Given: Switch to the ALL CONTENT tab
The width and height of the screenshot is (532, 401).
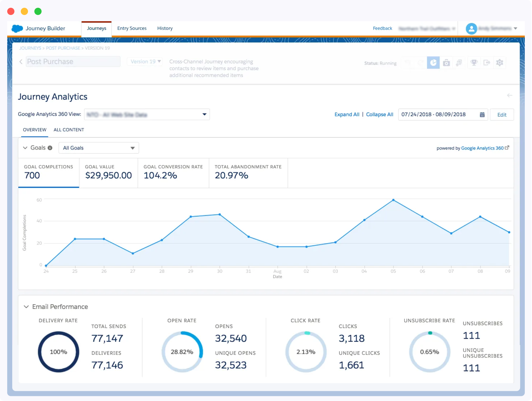Looking at the screenshot, I should click(69, 129).
